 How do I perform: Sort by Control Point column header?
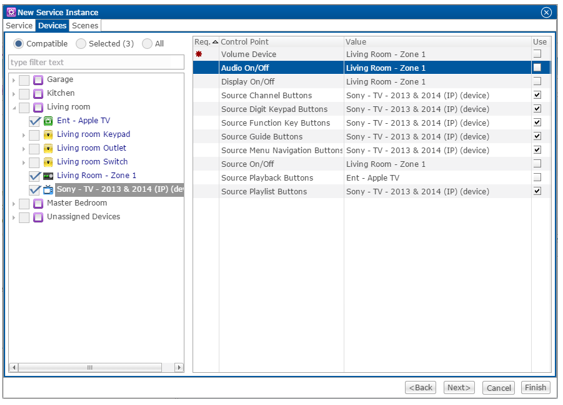pyautogui.click(x=282, y=42)
